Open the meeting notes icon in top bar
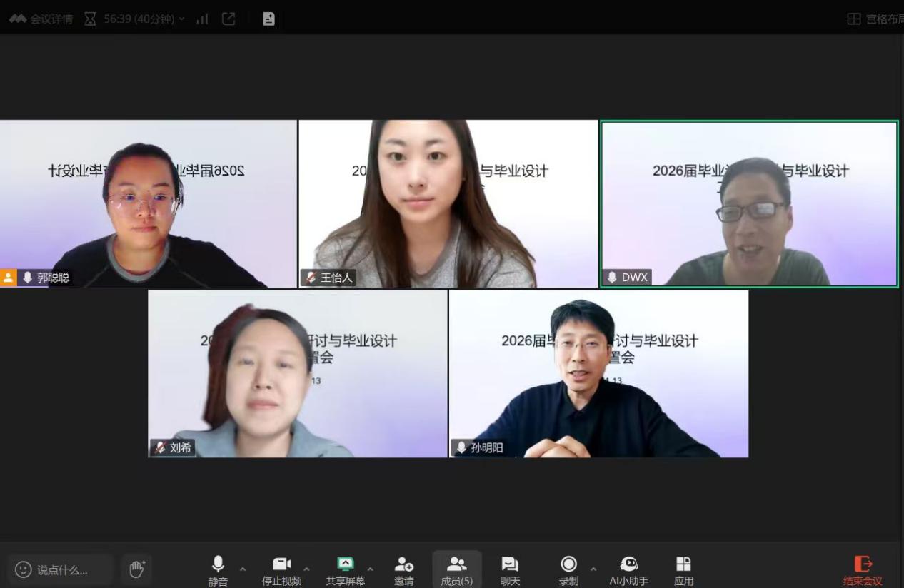904x588 pixels. click(x=268, y=19)
